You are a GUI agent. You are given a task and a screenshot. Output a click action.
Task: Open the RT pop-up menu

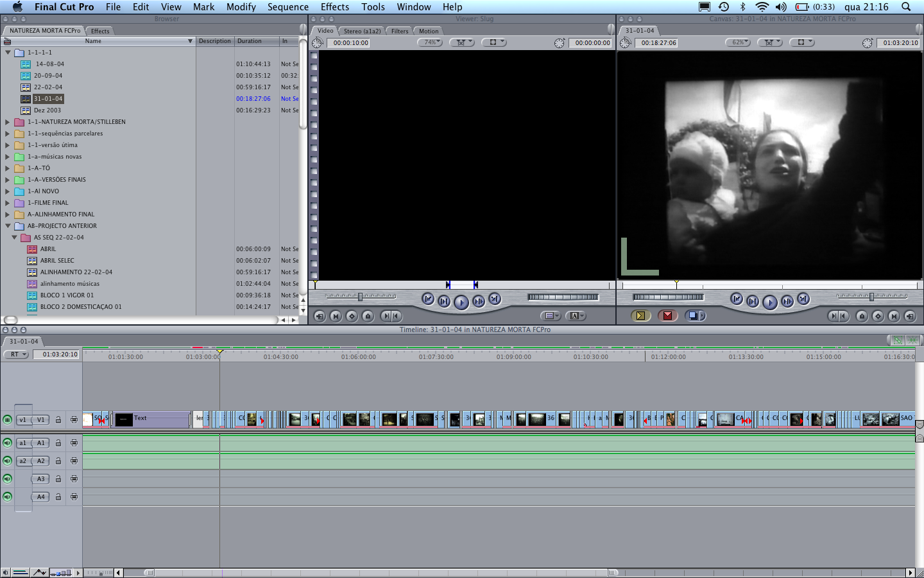click(16, 354)
